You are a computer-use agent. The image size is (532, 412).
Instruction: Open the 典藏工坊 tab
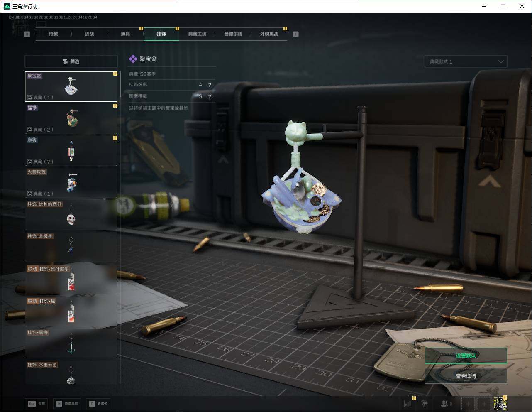point(197,34)
